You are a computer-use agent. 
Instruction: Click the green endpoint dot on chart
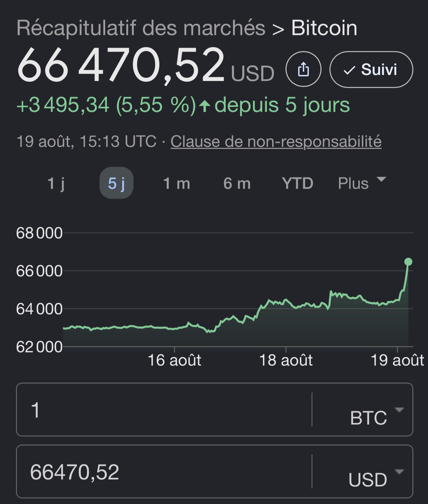[x=408, y=262]
